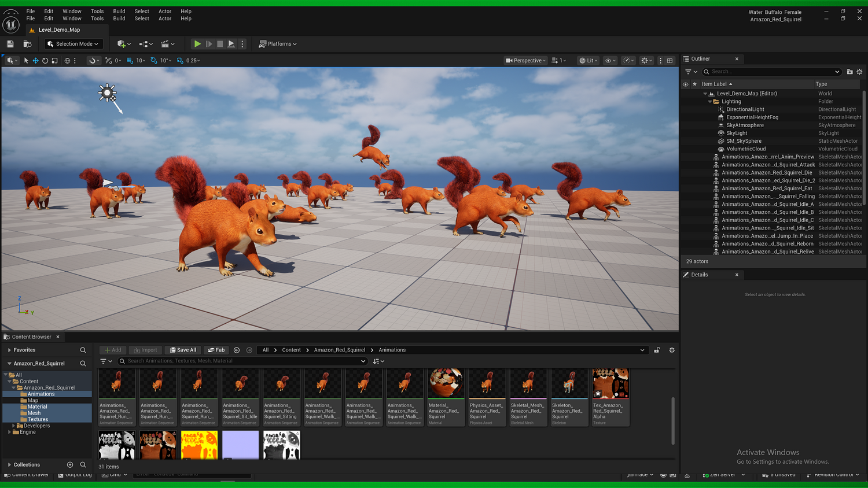The height and width of the screenshot is (488, 868).
Task: Toggle rotation snapping icon
Action: (x=153, y=61)
